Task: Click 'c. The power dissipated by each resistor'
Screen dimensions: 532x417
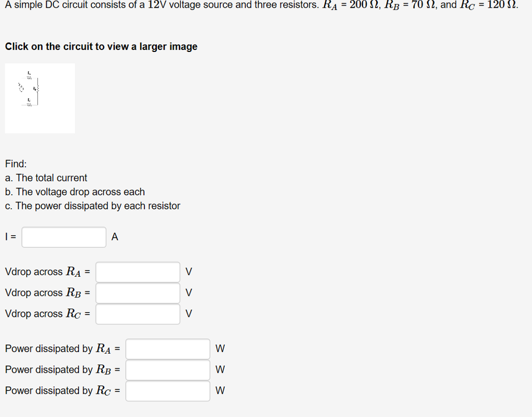Action: click(x=92, y=206)
